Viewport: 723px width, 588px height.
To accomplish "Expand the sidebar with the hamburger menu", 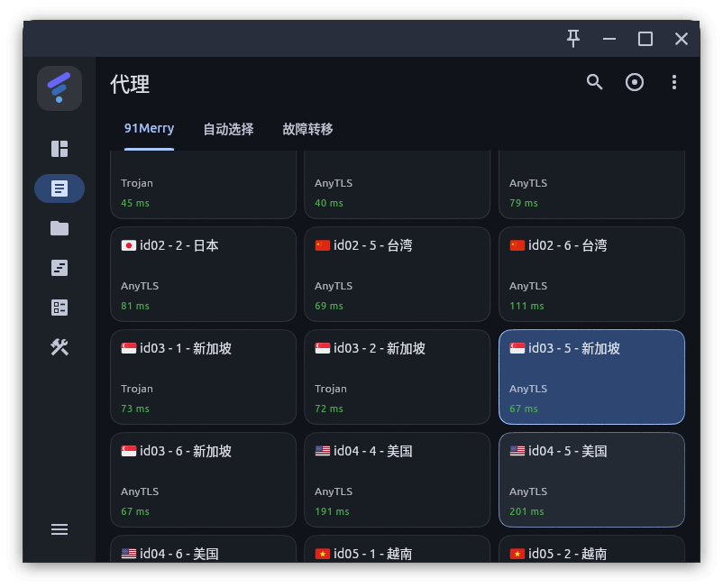I will click(59, 529).
